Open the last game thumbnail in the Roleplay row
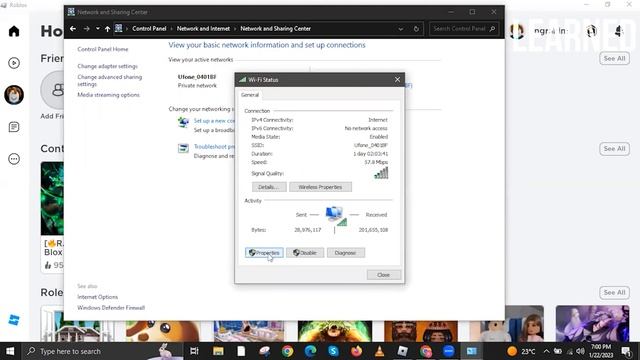 tap(592, 324)
